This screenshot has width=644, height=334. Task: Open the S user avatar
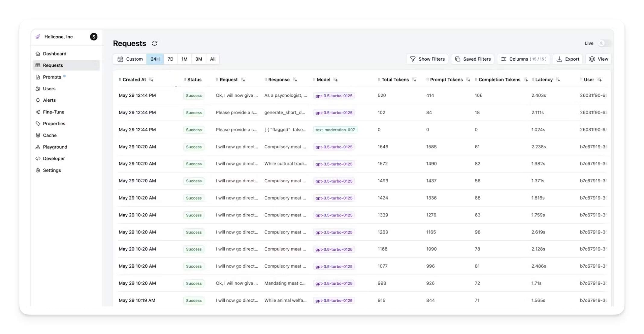click(x=94, y=37)
